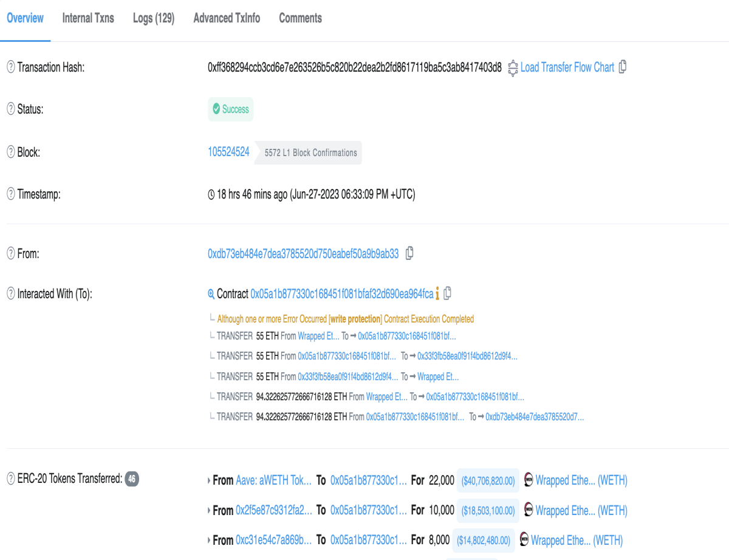Click the help icon beside Block
The image size is (729, 560).
pyautogui.click(x=11, y=152)
